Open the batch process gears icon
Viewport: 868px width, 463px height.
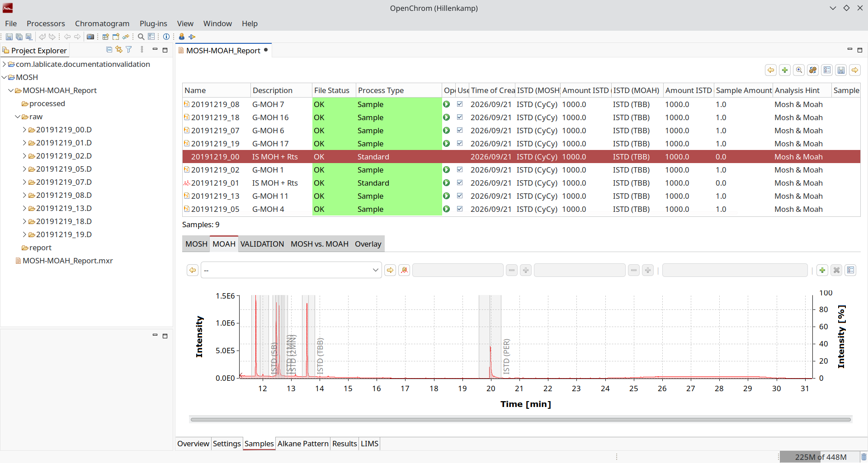[x=813, y=70]
